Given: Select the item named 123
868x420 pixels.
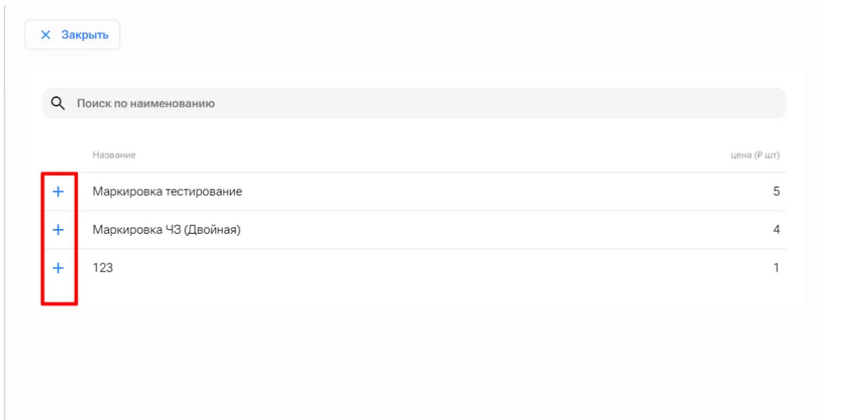Looking at the screenshot, I should tap(103, 268).
